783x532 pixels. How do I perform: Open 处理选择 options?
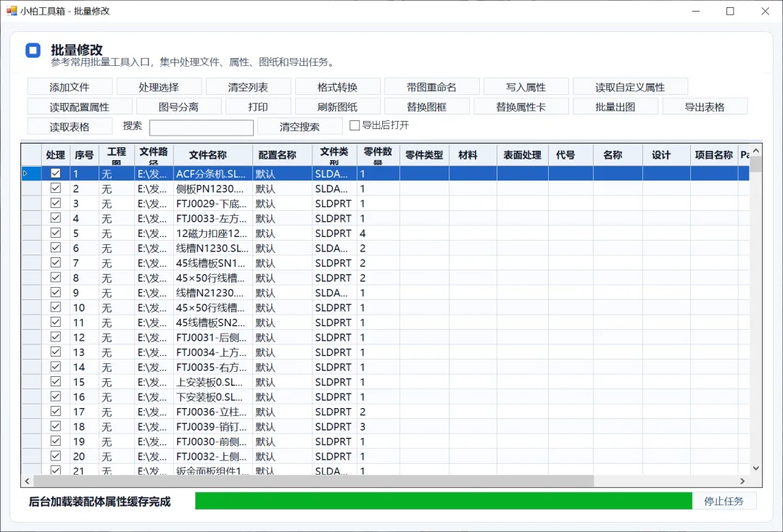[x=159, y=87]
